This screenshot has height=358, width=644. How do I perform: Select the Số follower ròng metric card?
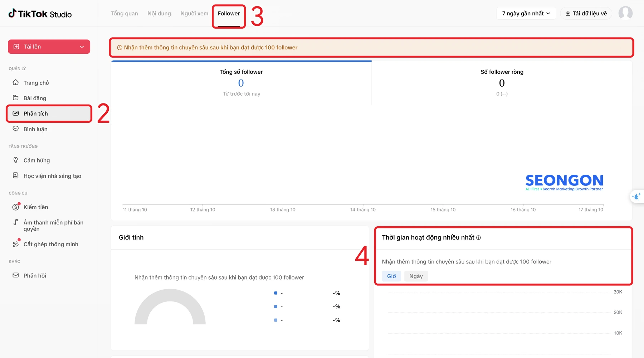tap(502, 83)
